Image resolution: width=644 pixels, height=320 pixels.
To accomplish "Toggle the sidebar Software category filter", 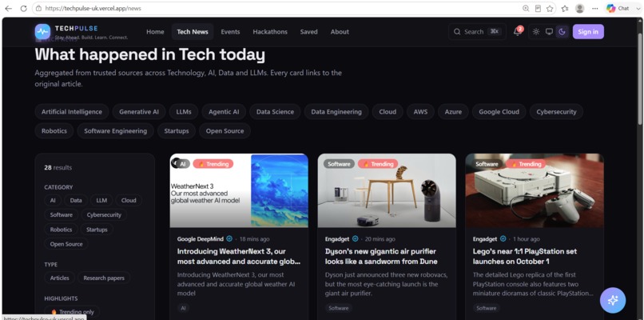I will [62, 214].
